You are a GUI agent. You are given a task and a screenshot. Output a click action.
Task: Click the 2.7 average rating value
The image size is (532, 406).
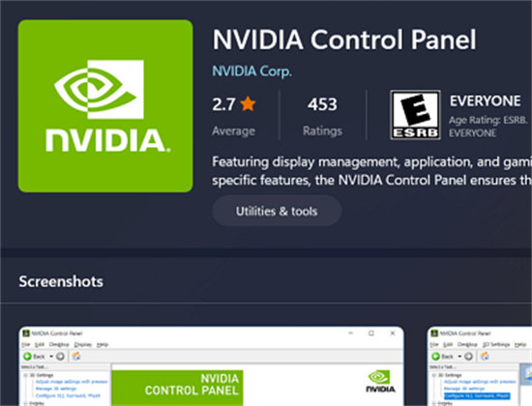point(223,104)
